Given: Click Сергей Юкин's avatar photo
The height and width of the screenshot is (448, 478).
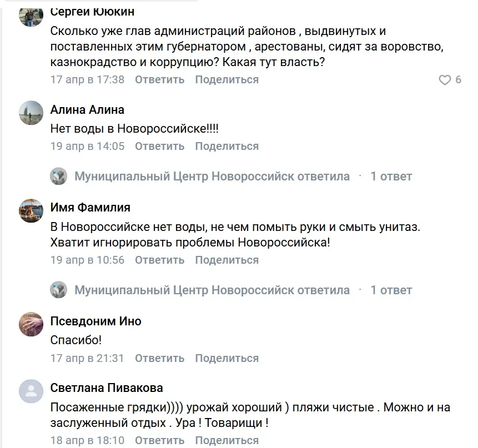Looking at the screenshot, I should pos(31,16).
